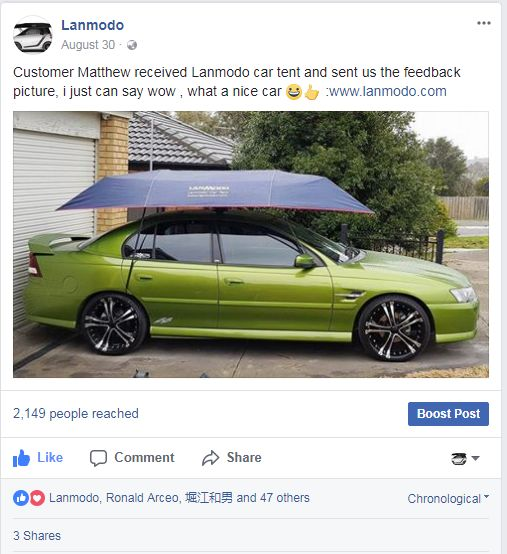Screen dimensions: 507x554
Task: Open the www.lanmodo.com link
Action: (x=387, y=92)
